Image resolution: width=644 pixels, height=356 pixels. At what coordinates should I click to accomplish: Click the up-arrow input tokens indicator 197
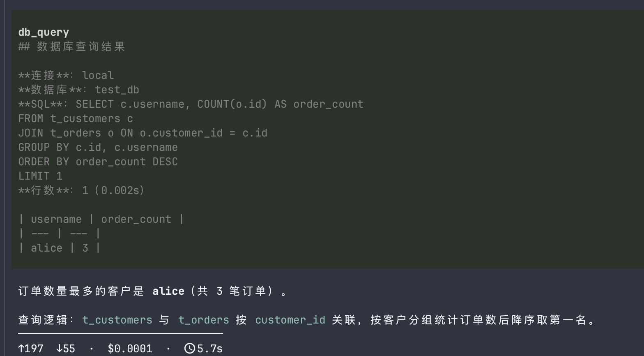[31, 349]
